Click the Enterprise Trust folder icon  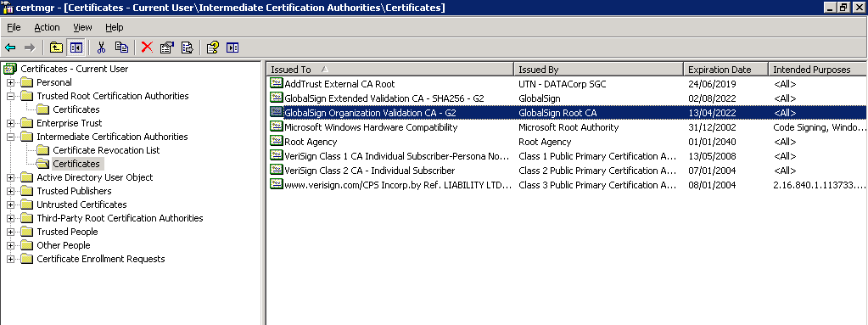coord(26,123)
